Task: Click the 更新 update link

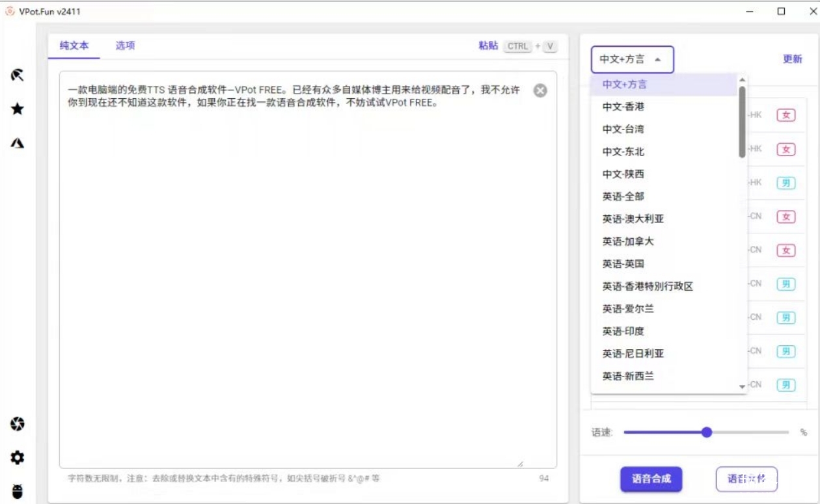Action: [792, 59]
